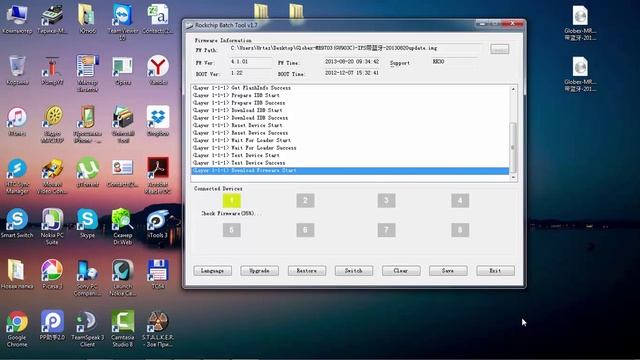Select device slot 2
Image resolution: width=640 pixels, height=360 pixels.
point(305,200)
